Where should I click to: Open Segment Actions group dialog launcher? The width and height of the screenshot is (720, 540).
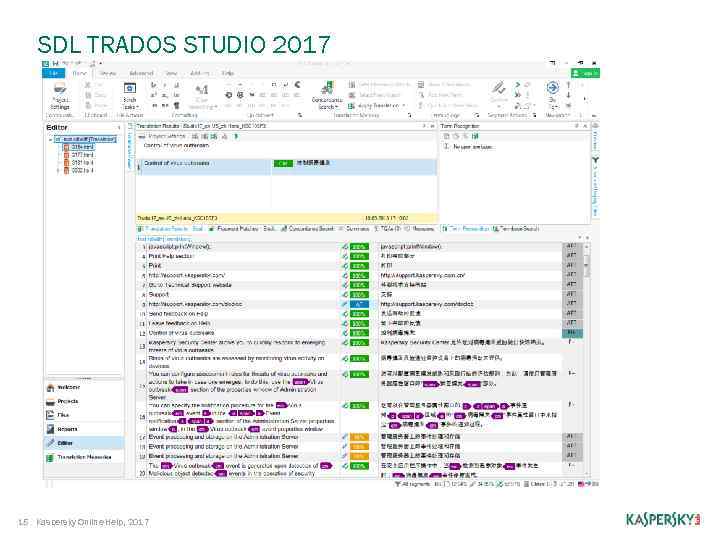534,115
